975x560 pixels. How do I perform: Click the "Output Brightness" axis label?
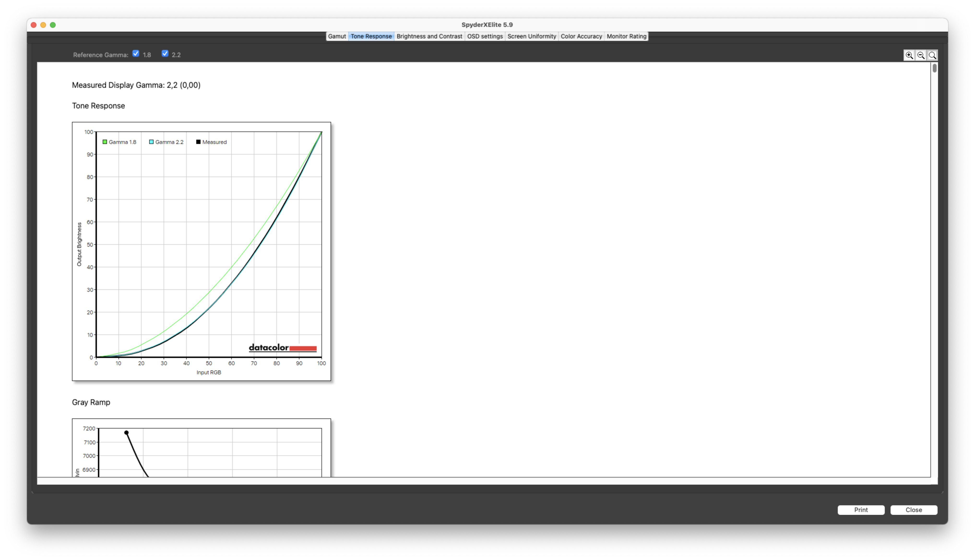(79, 244)
